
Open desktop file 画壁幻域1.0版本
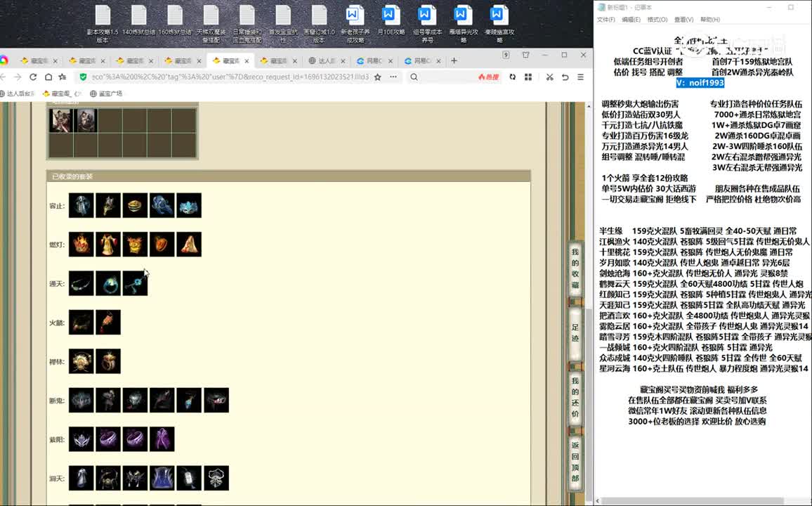(x=319, y=24)
